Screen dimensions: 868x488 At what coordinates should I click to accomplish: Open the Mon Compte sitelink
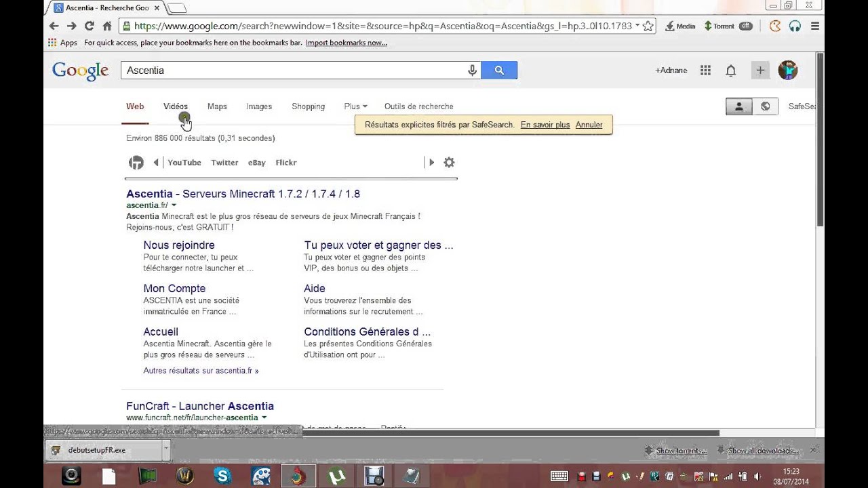[174, 289]
